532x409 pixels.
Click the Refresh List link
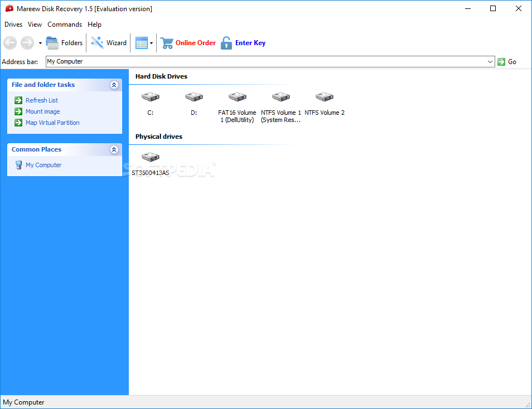pos(42,100)
